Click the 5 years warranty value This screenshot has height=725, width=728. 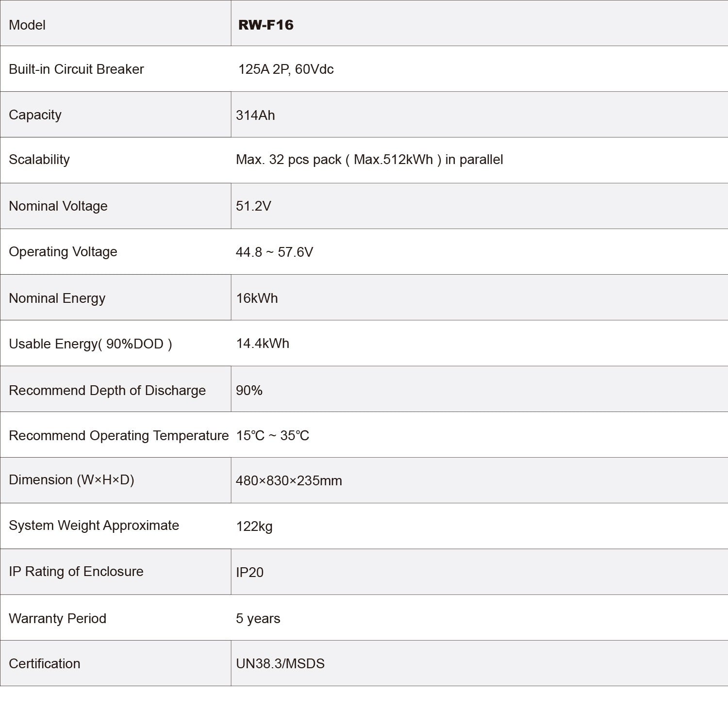tap(258, 618)
